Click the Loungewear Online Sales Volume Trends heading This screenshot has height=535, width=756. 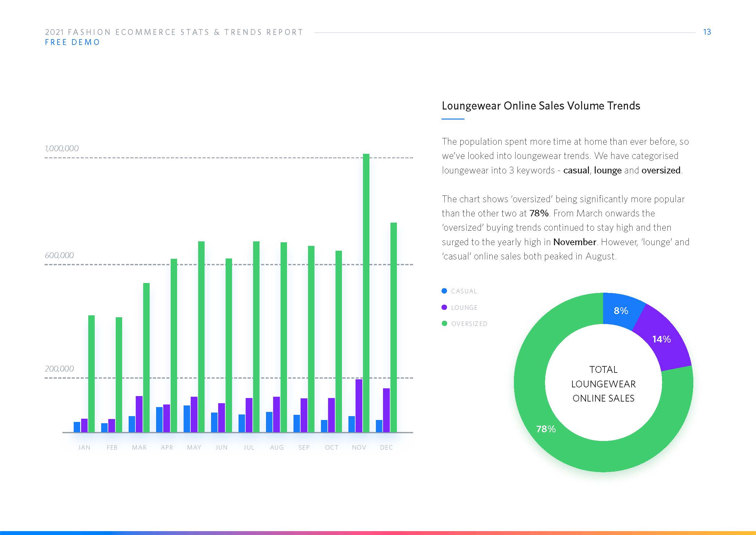(540, 106)
